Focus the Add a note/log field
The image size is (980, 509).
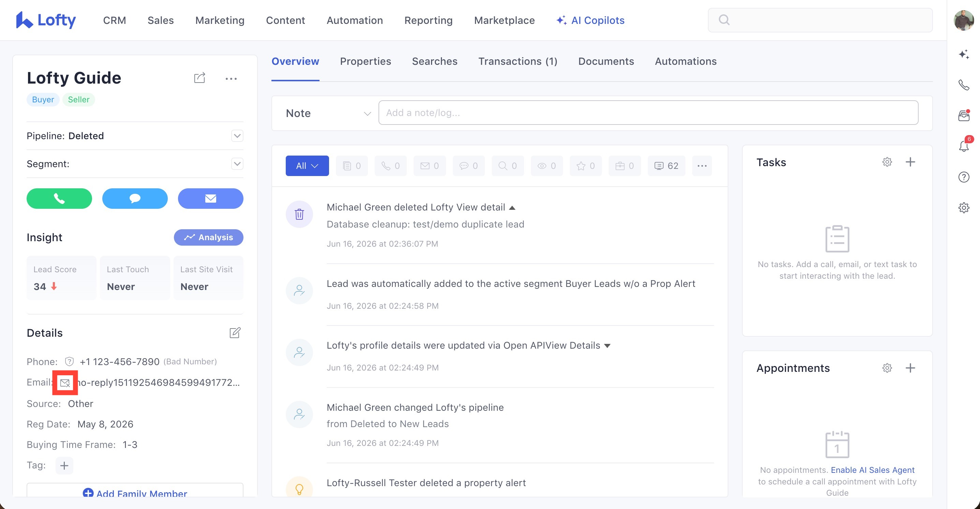pos(648,113)
